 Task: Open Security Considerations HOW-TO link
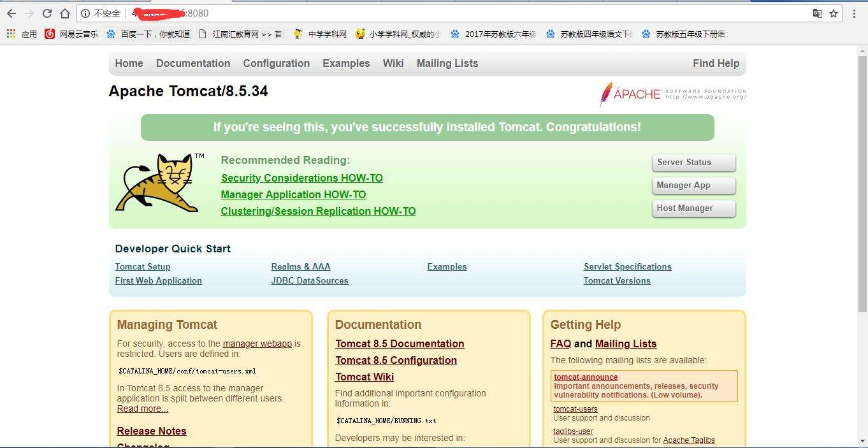point(301,178)
